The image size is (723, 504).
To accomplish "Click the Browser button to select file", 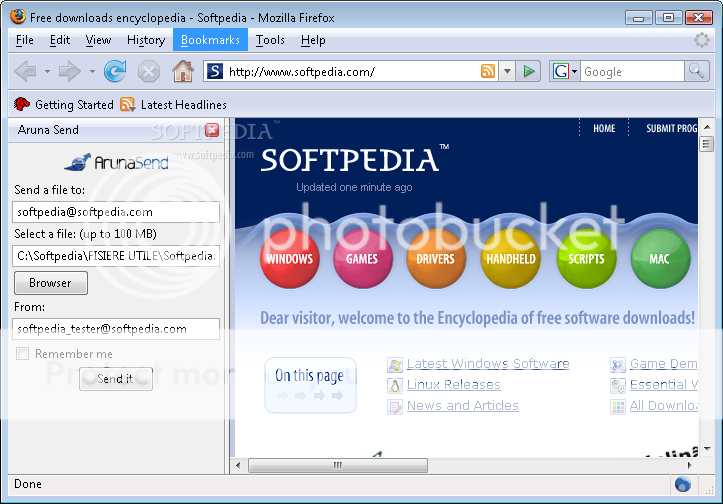I will pos(50,283).
